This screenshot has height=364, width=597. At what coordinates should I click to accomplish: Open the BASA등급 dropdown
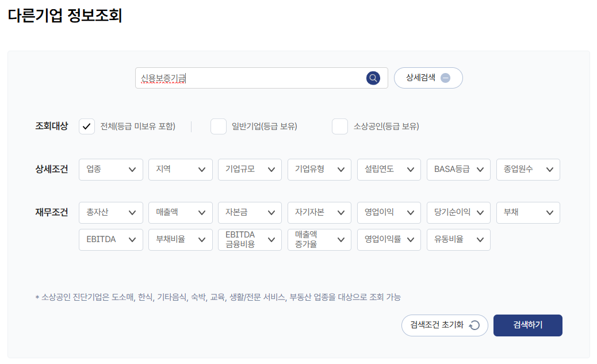point(458,169)
